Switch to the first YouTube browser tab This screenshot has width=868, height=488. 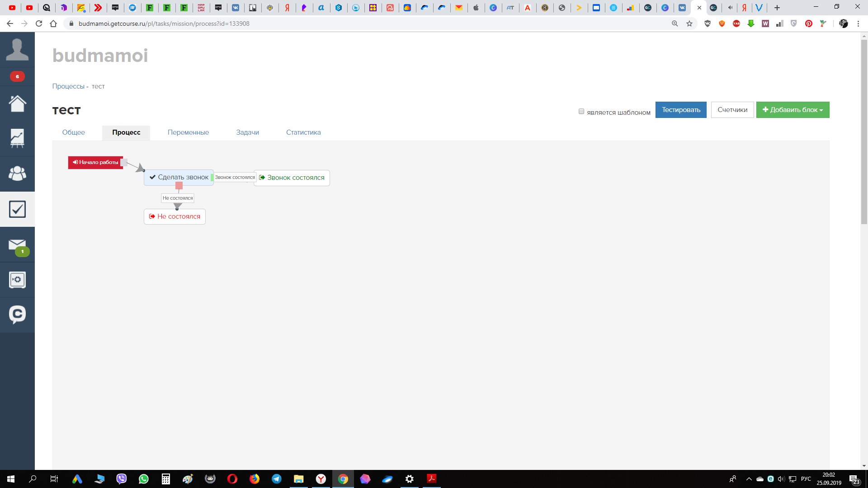click(12, 8)
